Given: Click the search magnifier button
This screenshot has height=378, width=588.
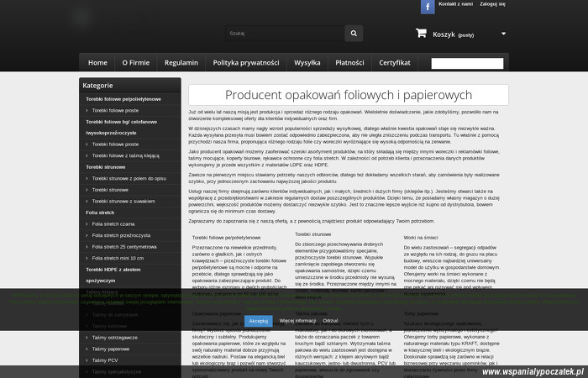Looking at the screenshot, I should 354,34.
